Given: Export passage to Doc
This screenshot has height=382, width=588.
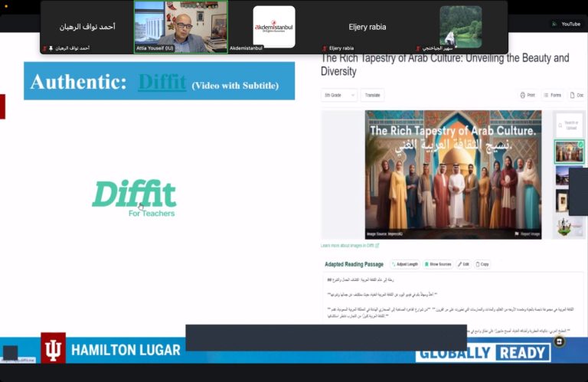Looking at the screenshot, I should pos(577,95).
